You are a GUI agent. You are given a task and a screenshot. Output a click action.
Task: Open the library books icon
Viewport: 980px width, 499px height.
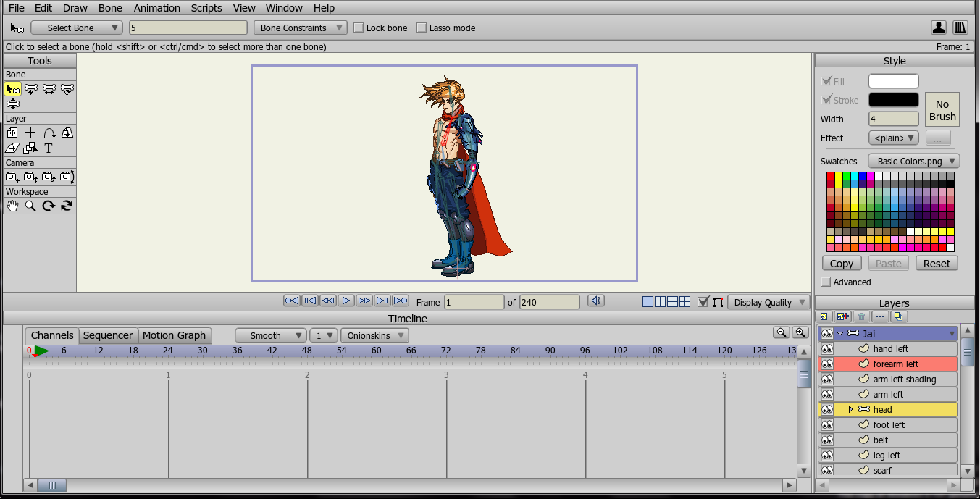coord(960,28)
